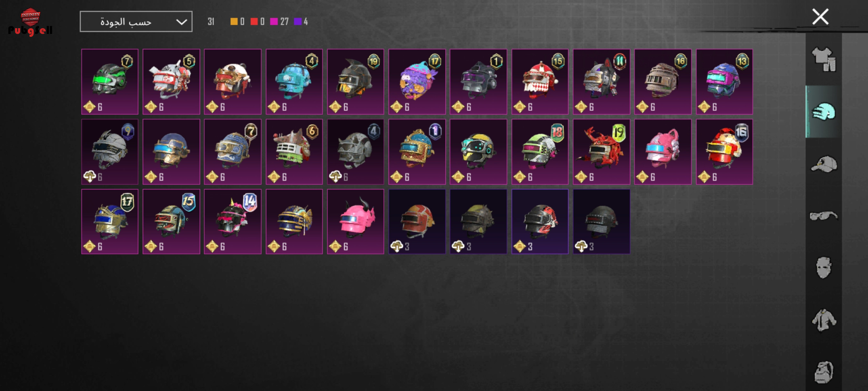Image resolution: width=868 pixels, height=391 pixels.
Task: Click the PubgSell Infinity logo
Action: click(x=30, y=22)
